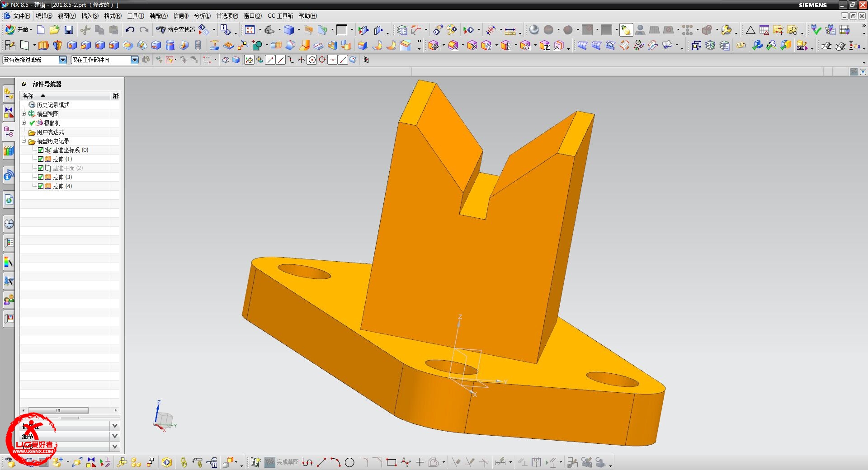Image resolution: width=868 pixels, height=470 pixels.
Task: Click the Fit view icon
Action: (250, 30)
